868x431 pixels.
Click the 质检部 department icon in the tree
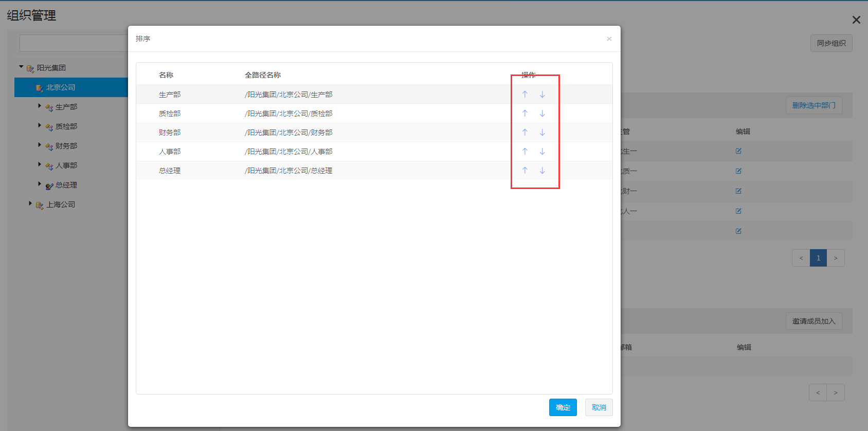[x=49, y=127]
